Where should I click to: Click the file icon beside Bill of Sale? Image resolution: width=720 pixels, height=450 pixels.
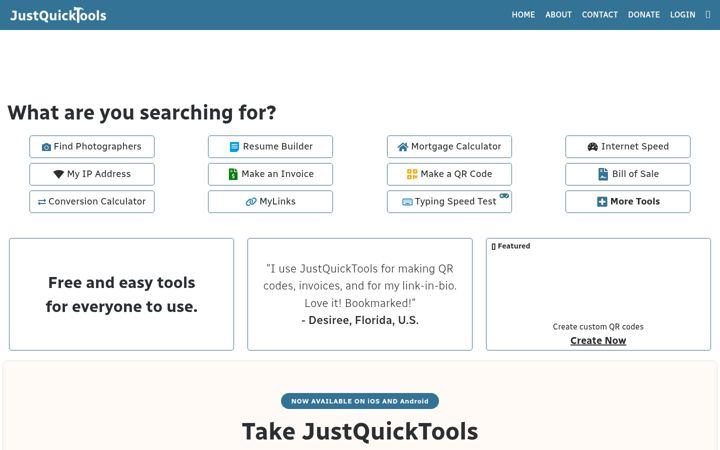coord(603,174)
